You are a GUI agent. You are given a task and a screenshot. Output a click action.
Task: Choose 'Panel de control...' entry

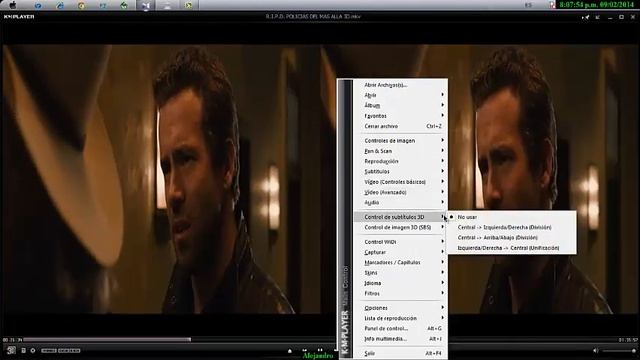(x=400, y=328)
